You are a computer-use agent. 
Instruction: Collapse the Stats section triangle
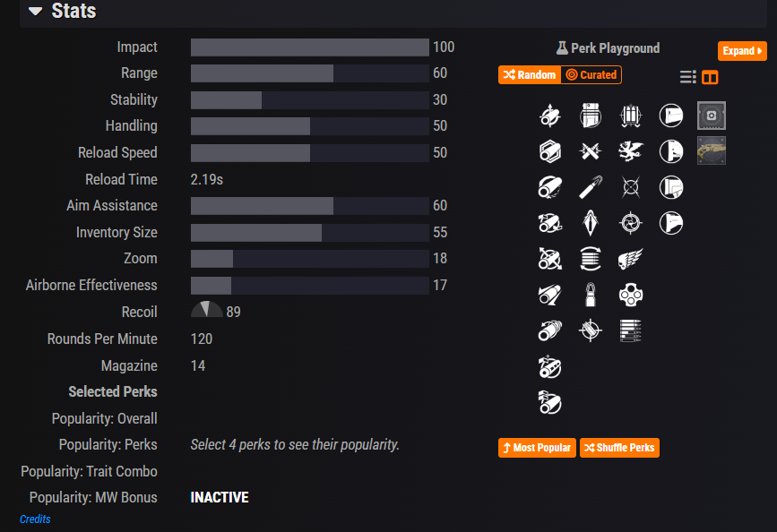click(x=35, y=12)
